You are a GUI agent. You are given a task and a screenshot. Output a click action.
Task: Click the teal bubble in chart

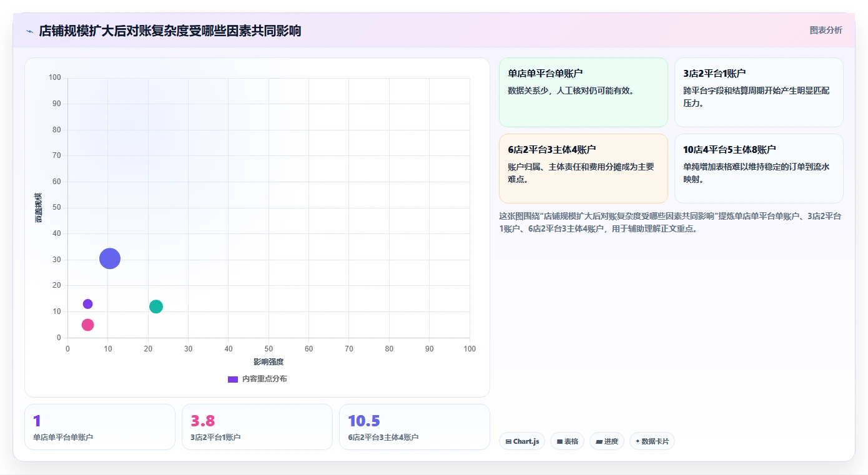pos(156,306)
